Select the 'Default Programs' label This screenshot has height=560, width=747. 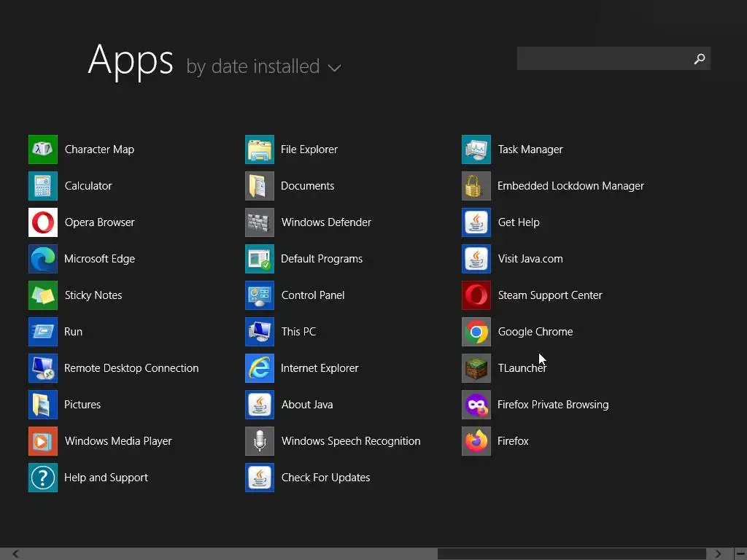coord(322,259)
